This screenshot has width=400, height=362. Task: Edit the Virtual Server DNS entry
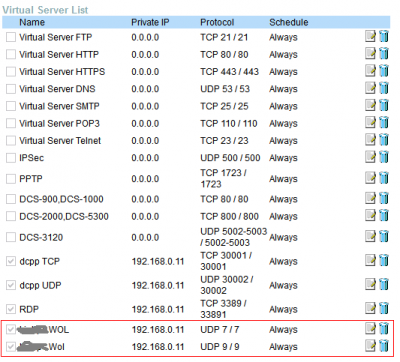[370, 88]
